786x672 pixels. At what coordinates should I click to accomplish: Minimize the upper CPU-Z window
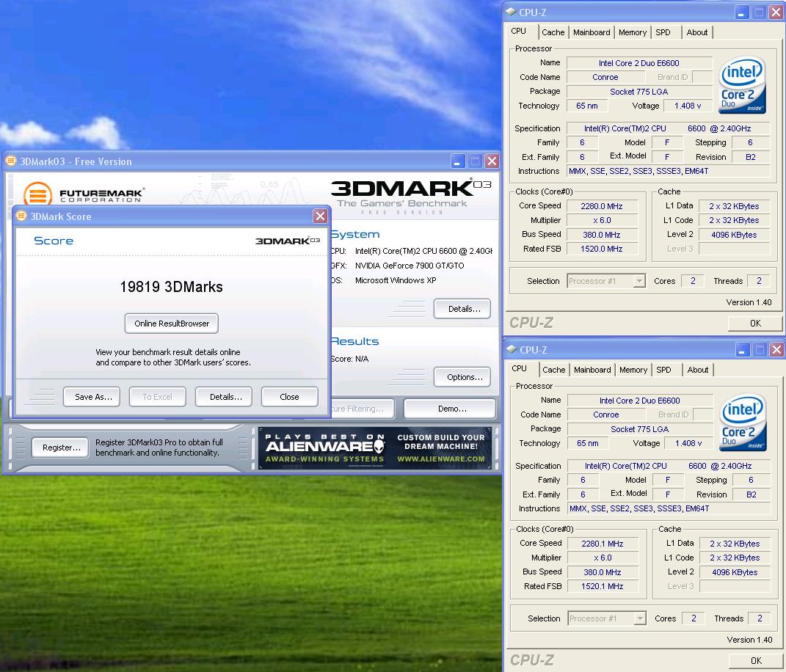pyautogui.click(x=742, y=12)
